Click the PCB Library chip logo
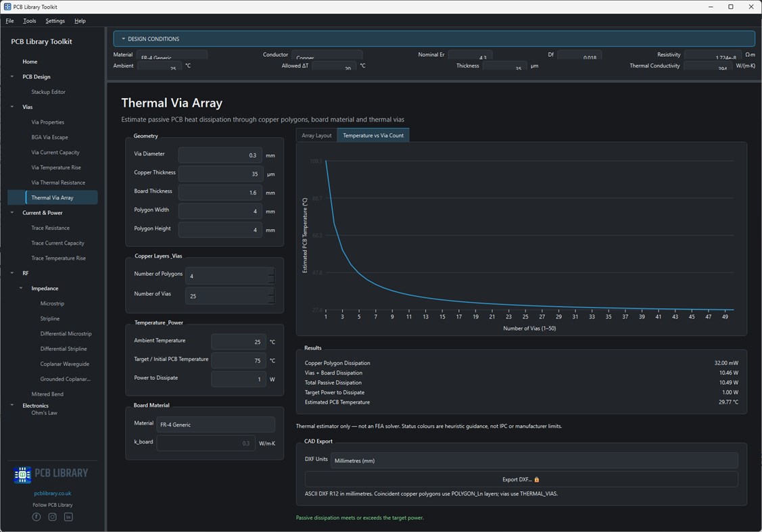Screen dimensions: 762x532 (22, 474)
